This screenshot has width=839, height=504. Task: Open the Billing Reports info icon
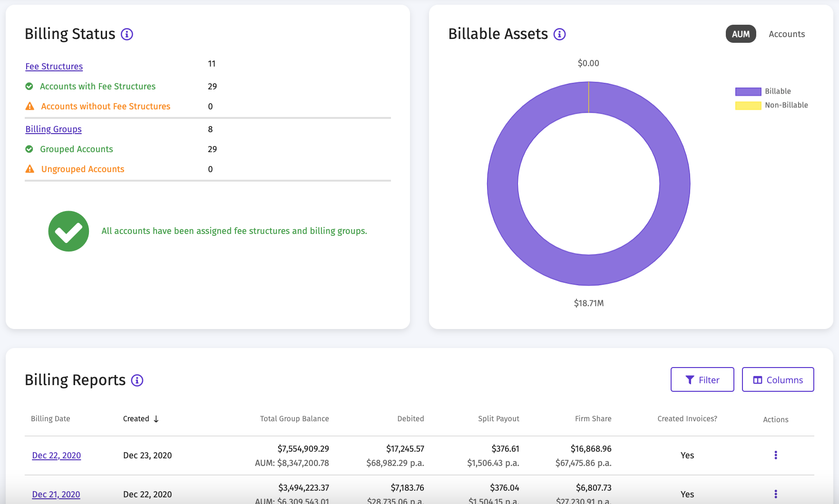pos(137,380)
